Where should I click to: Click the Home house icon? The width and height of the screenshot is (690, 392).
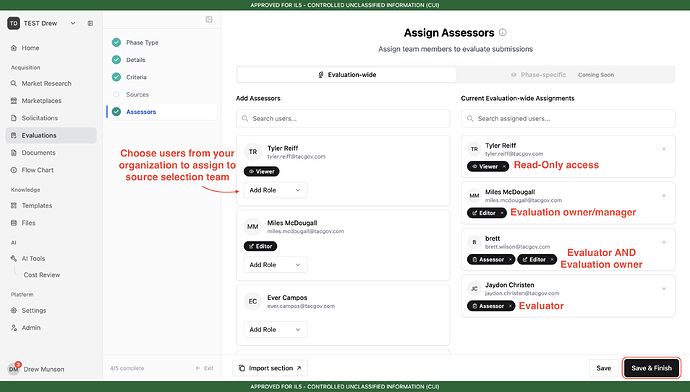click(x=14, y=48)
